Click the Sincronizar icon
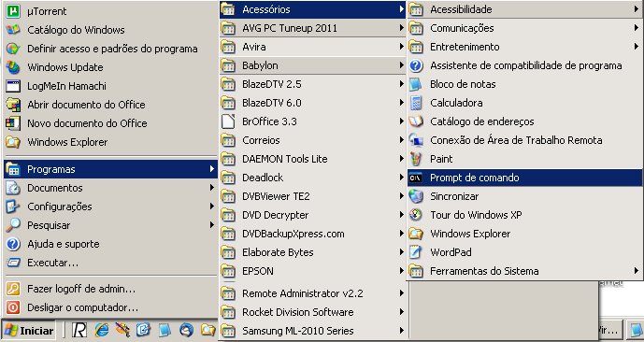644x342 pixels. [x=416, y=196]
